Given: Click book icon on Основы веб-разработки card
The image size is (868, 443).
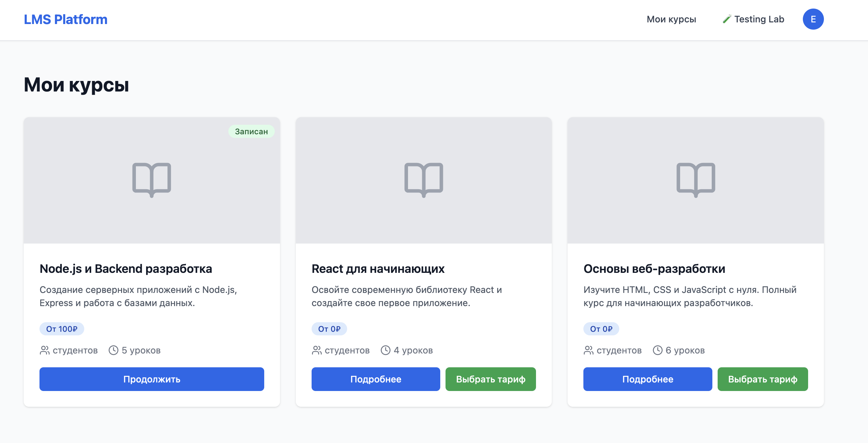Looking at the screenshot, I should coord(696,180).
